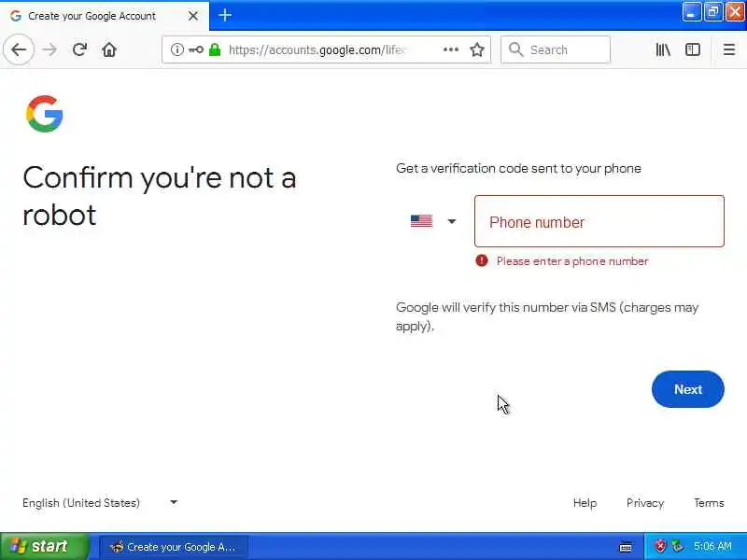Open the Windows start button
Viewport: 747px width, 560px height.
pyautogui.click(x=44, y=546)
